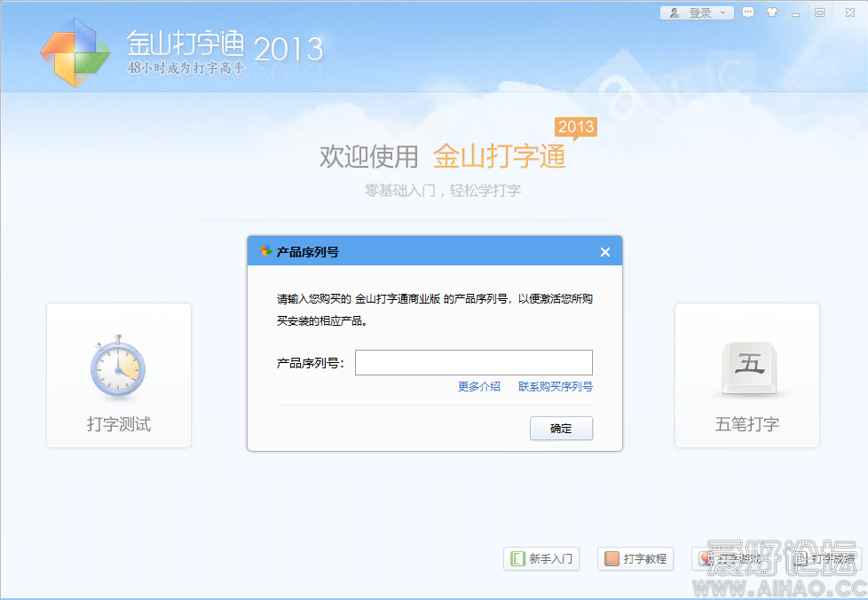Click the 产品序列号 input field

click(474, 362)
